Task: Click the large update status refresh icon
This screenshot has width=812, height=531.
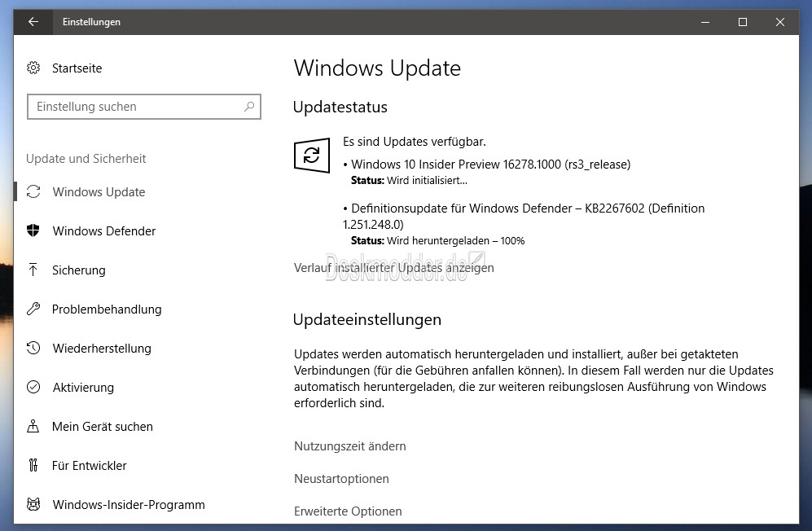Action: [312, 155]
